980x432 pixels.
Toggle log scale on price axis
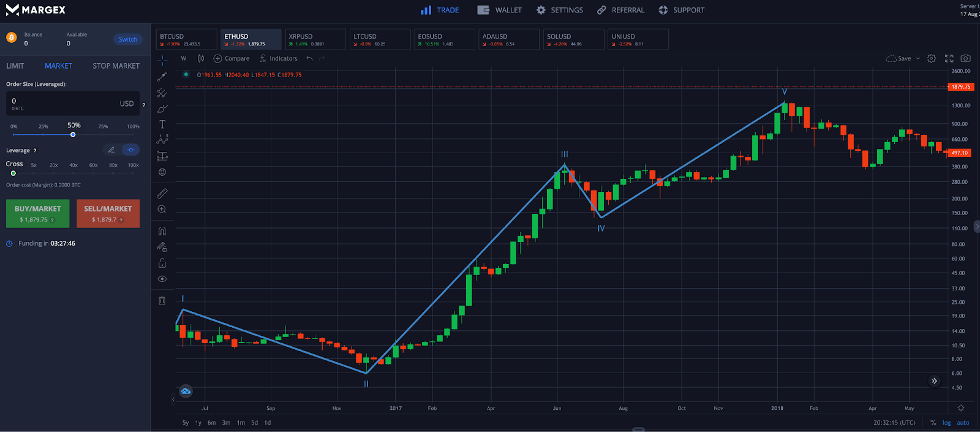tap(946, 423)
